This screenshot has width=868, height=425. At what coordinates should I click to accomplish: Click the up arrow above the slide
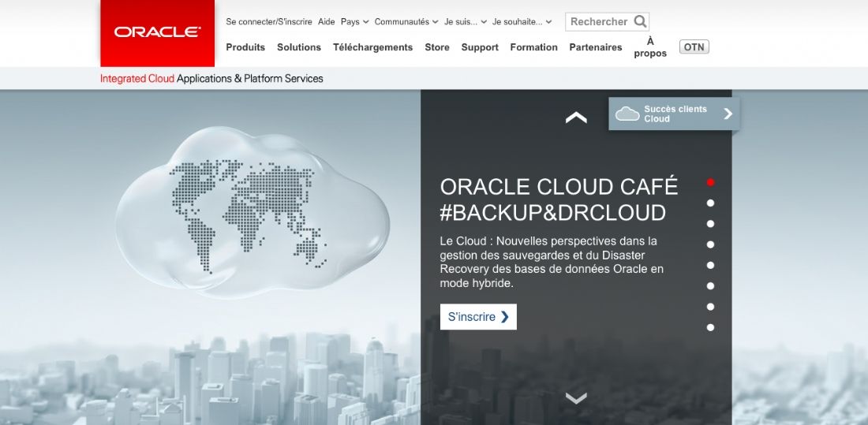coord(576,117)
